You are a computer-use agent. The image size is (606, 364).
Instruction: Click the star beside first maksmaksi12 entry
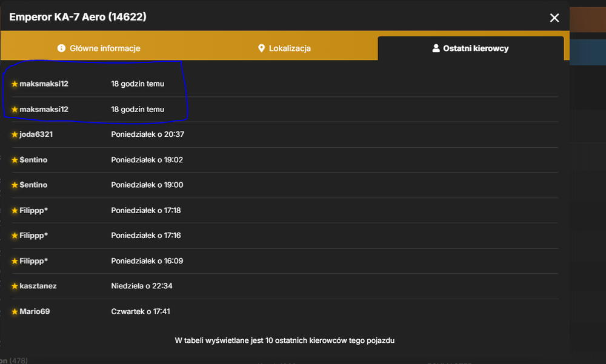15,84
